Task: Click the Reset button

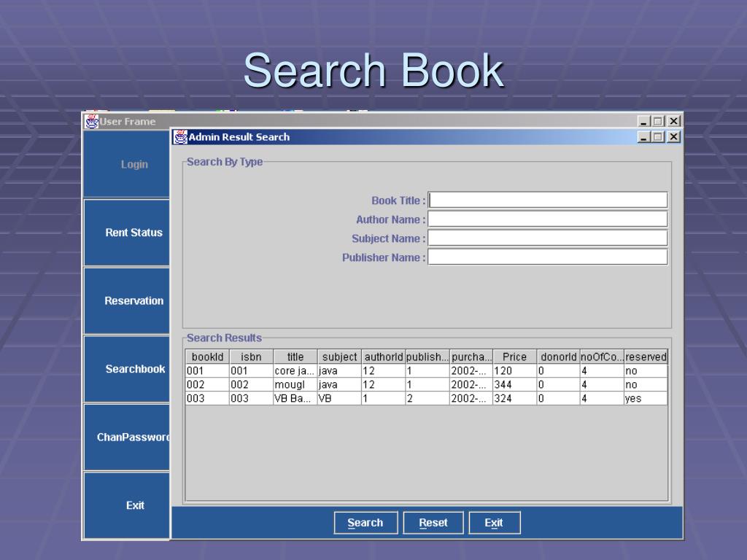Action: point(433,523)
